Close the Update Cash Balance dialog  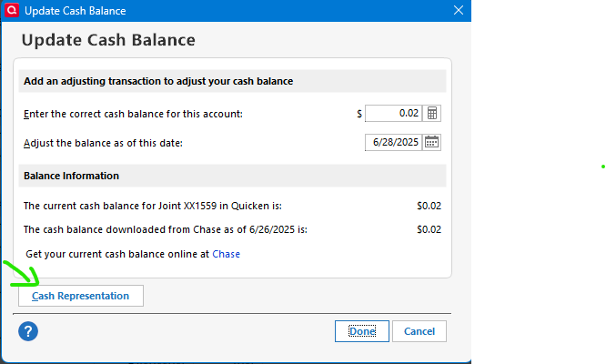459,10
